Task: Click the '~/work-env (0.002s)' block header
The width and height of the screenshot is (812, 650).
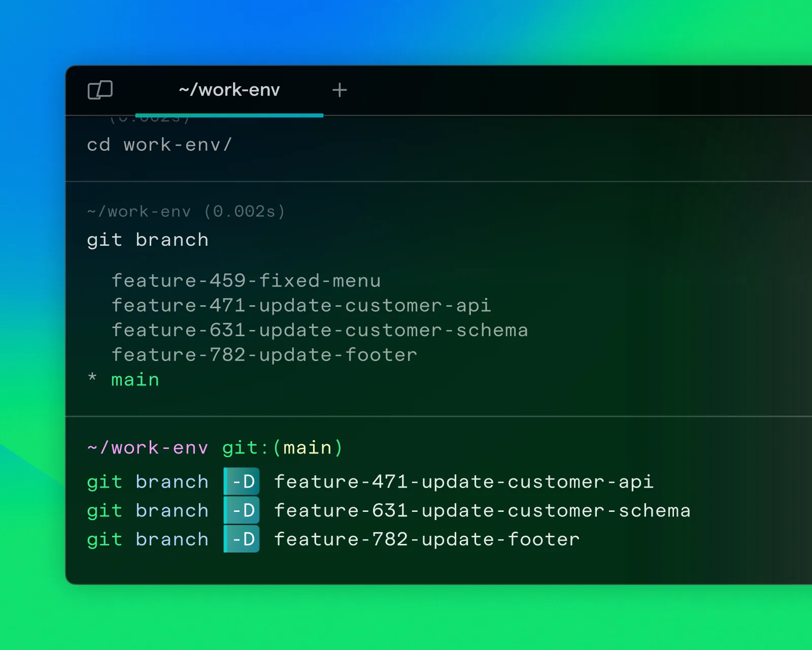Action: click(x=186, y=211)
